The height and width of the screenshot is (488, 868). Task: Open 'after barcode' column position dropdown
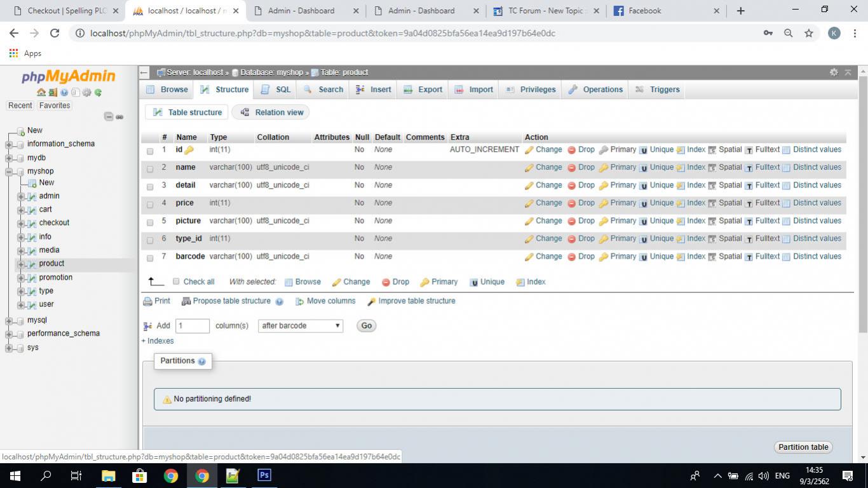tap(301, 326)
